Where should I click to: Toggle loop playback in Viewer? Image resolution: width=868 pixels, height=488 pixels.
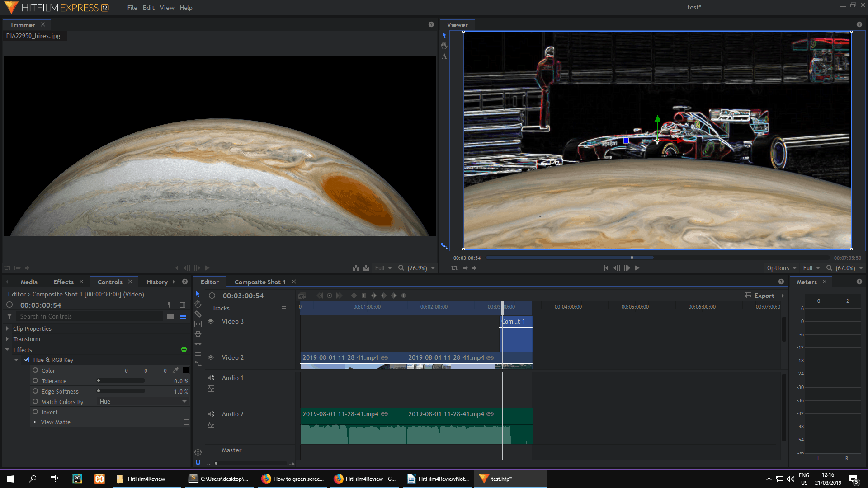pos(454,268)
